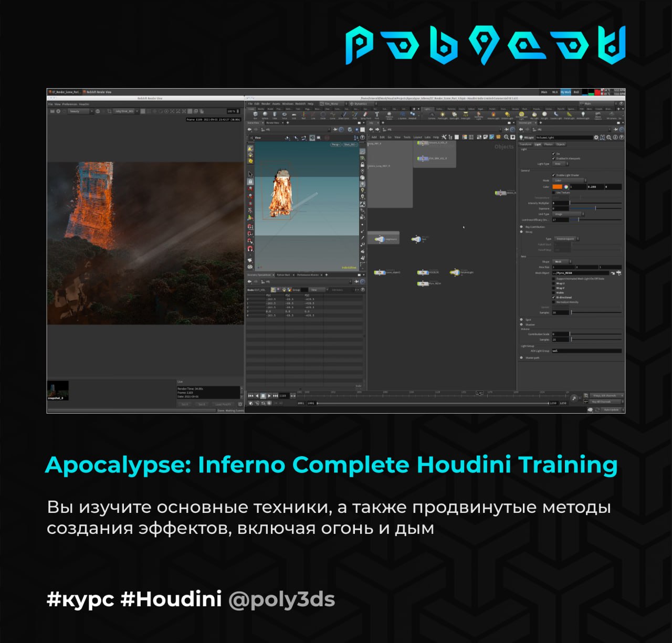Open the Redshift menu in Houdini menu bar

point(300,104)
